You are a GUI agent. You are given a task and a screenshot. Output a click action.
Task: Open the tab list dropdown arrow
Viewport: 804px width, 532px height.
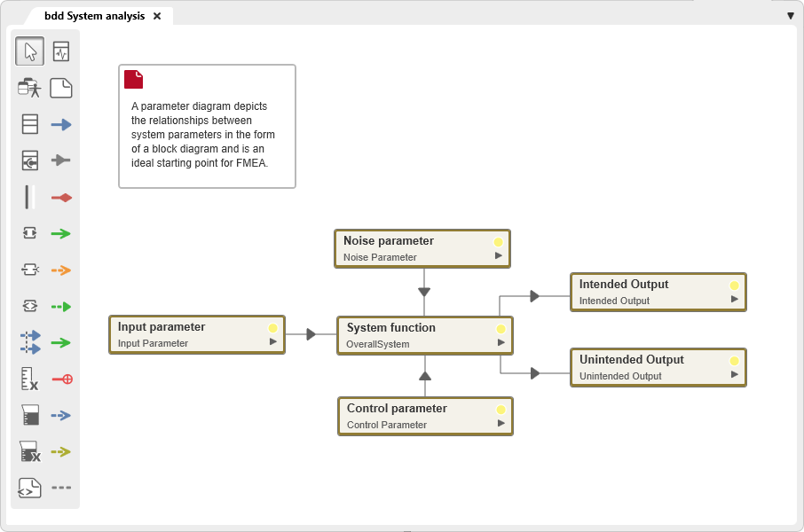791,16
